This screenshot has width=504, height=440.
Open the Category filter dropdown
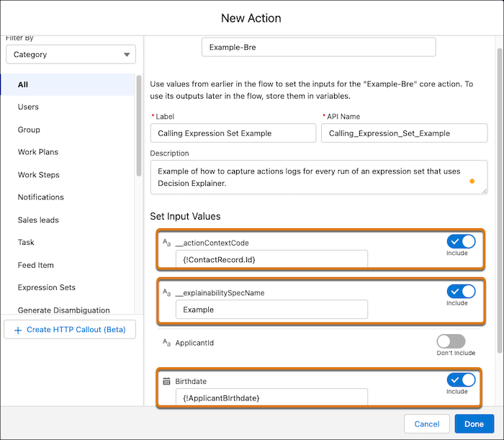(x=71, y=54)
